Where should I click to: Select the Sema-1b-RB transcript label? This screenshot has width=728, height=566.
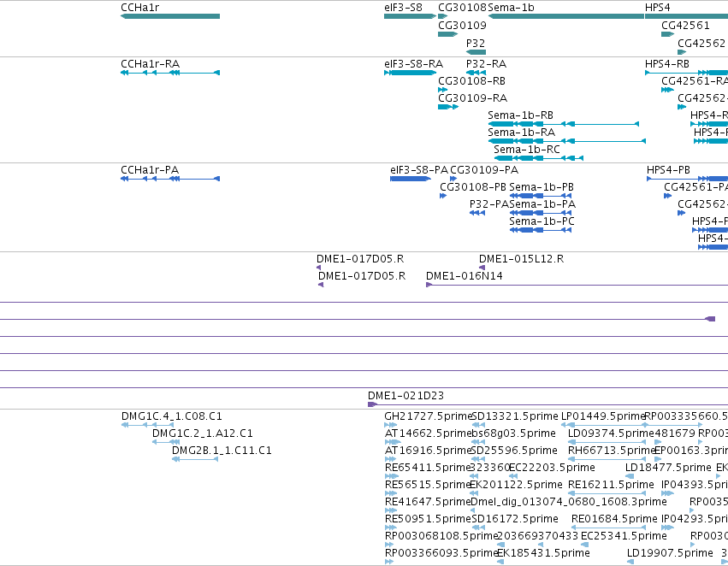coord(520,115)
